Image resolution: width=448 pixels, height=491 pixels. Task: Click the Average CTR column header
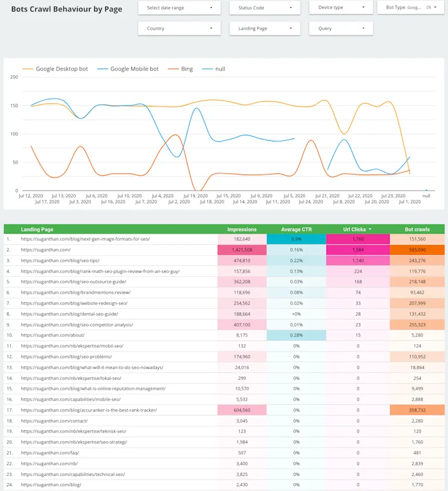[296, 229]
